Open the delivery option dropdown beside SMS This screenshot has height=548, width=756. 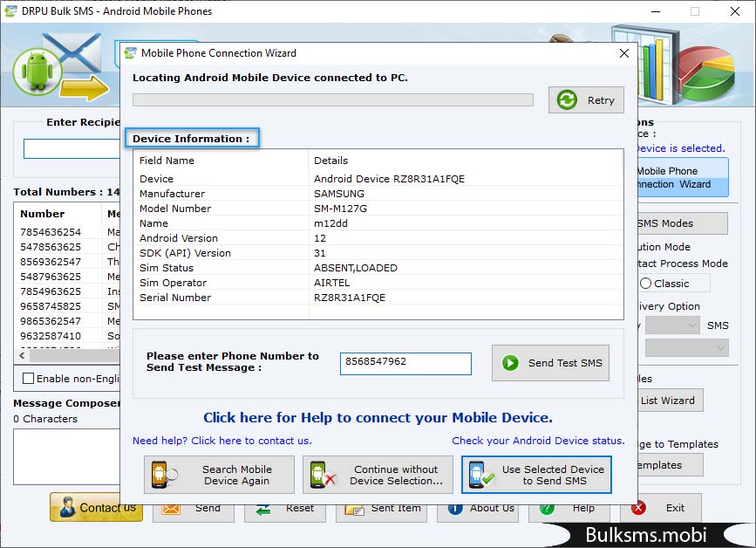[x=672, y=325]
